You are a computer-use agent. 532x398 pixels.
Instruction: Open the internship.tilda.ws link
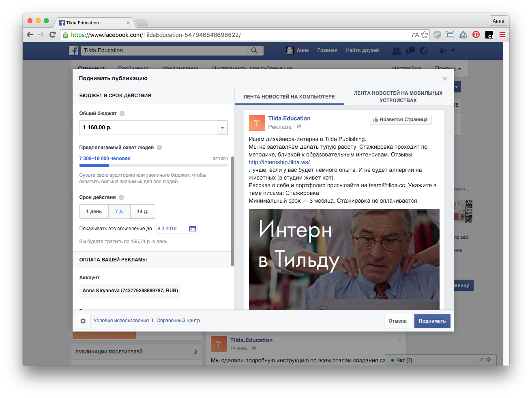(x=279, y=162)
